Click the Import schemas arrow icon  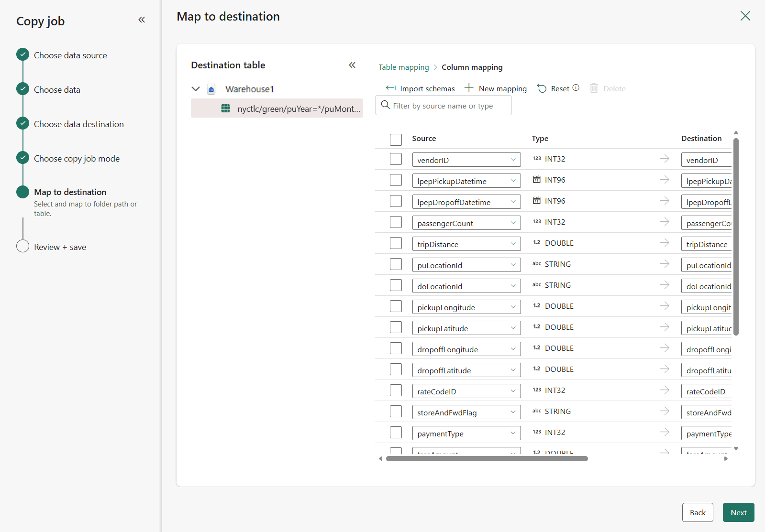point(390,88)
